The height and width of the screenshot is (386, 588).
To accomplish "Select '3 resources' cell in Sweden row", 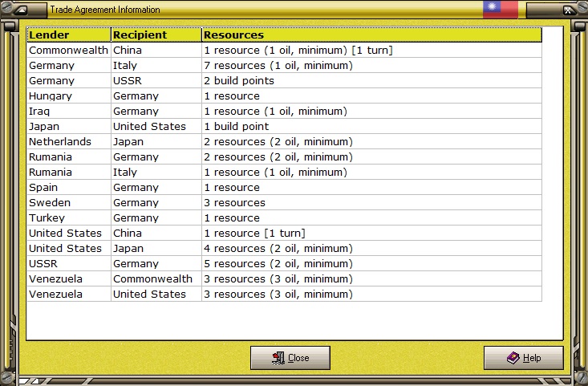I will click(x=371, y=202).
